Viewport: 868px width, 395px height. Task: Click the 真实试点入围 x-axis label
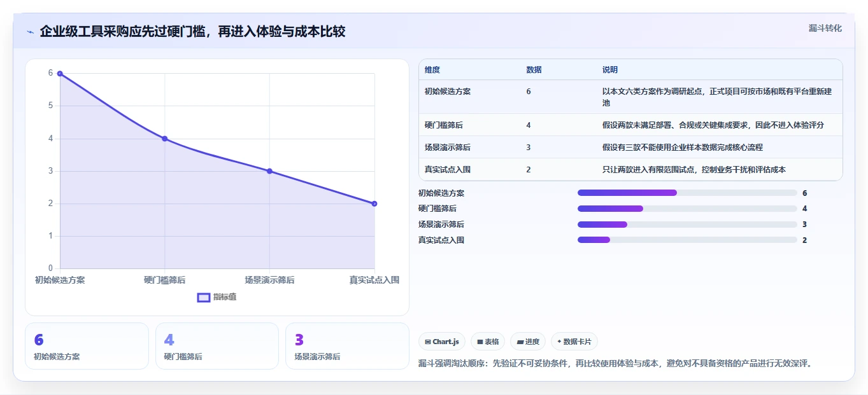coord(374,280)
